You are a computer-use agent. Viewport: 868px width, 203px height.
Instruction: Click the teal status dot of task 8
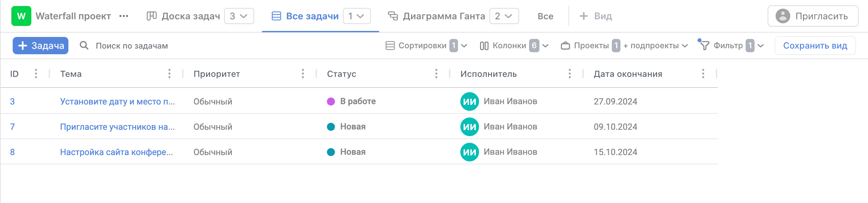331,152
